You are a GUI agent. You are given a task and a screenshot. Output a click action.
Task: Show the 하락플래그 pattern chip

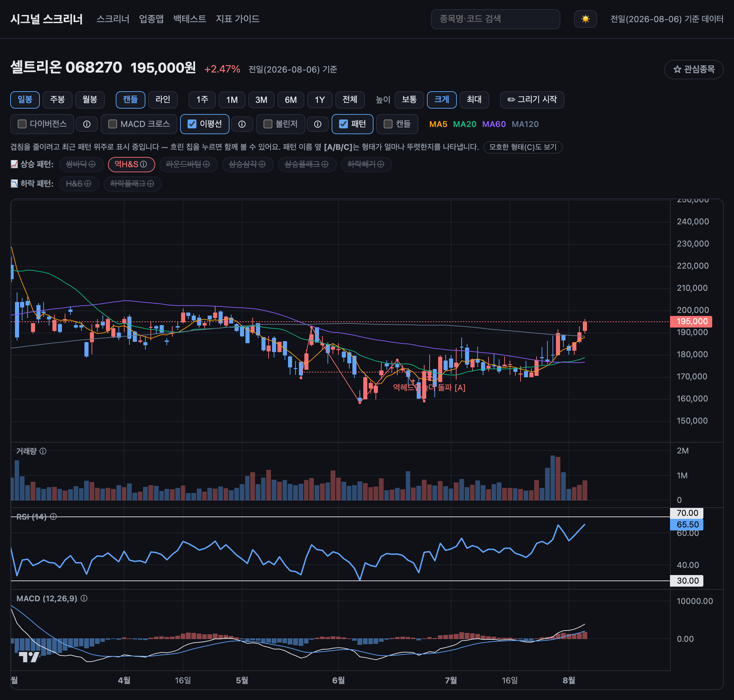(132, 184)
